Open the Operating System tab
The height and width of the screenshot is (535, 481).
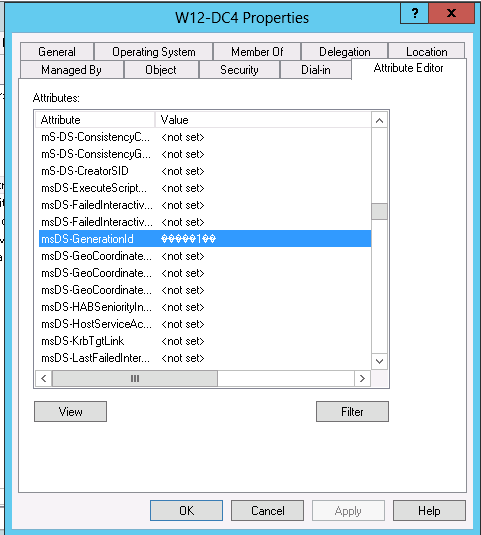154,52
